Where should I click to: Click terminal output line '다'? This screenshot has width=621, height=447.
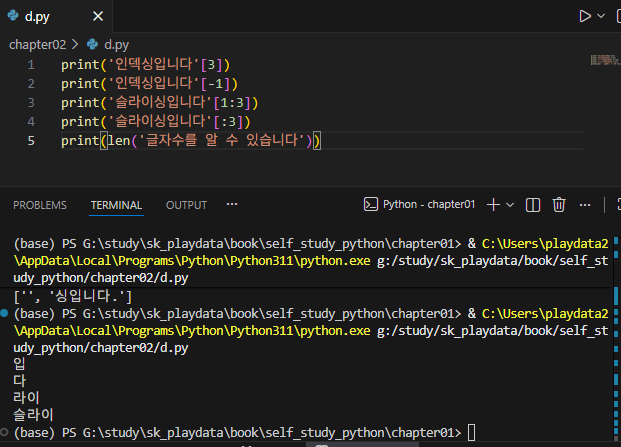(19, 380)
